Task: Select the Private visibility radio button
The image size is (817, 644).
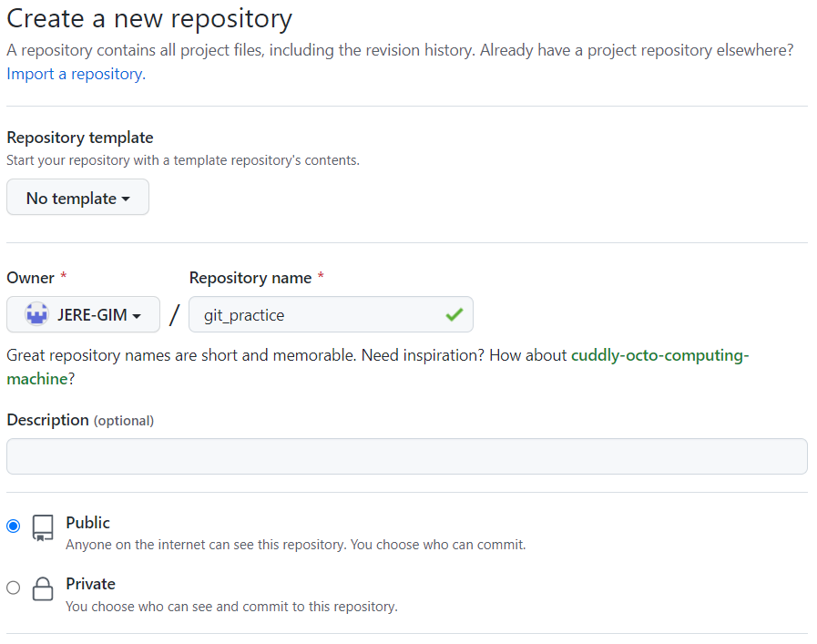Action: [x=14, y=588]
